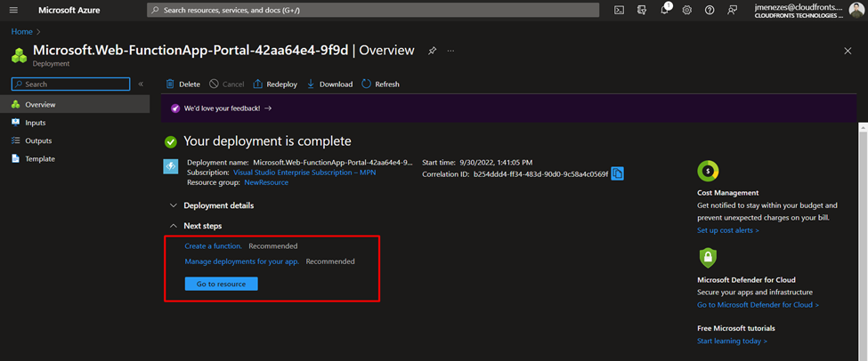Open Manage deployments for your app link
The height and width of the screenshot is (361, 868).
point(242,261)
